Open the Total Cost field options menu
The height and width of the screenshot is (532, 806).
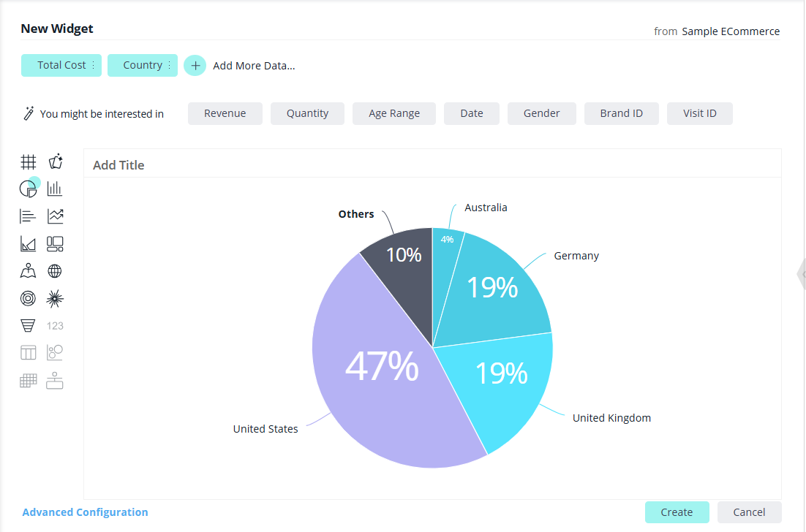tap(93, 66)
